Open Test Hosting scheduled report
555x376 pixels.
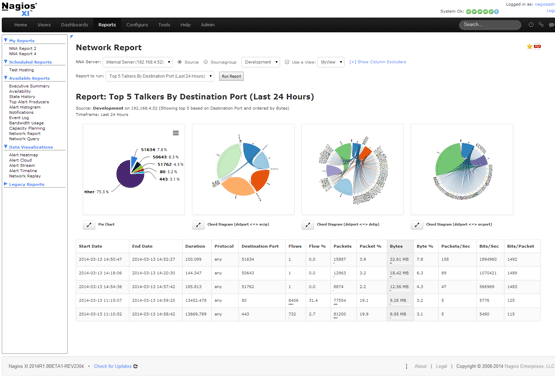click(21, 70)
